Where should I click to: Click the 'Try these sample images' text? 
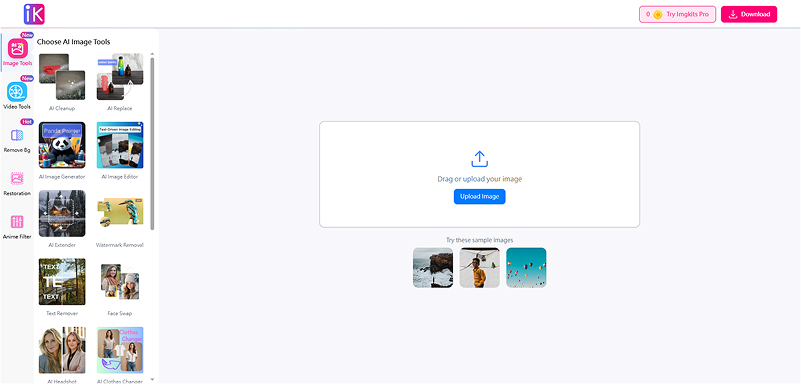(x=480, y=240)
